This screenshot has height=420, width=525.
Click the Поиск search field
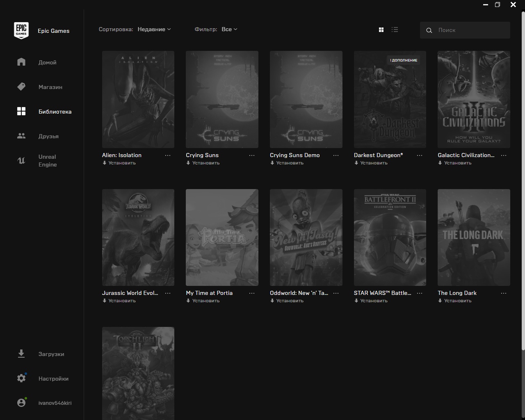(x=465, y=30)
